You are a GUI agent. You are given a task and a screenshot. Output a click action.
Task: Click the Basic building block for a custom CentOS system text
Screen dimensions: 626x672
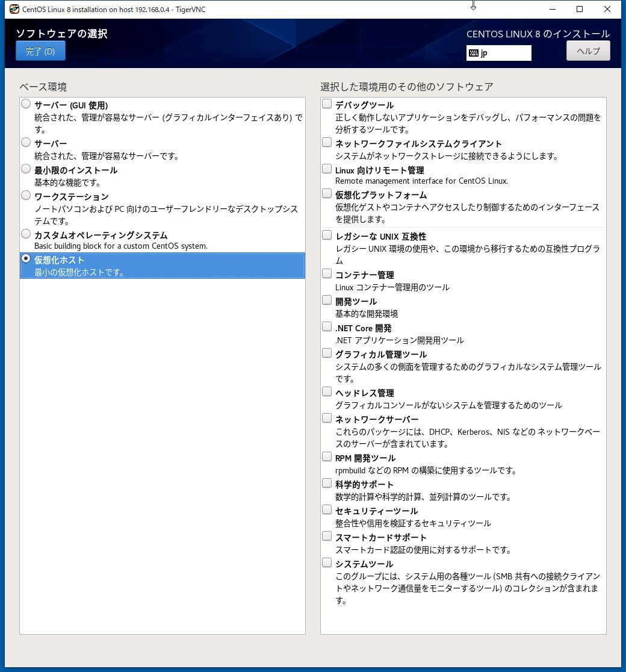click(121, 246)
